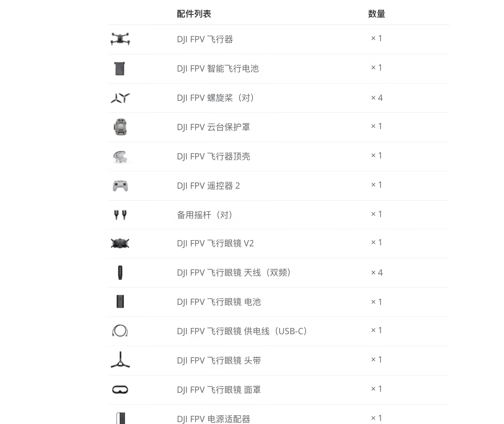Select the intelligent flight battery icon
Viewport: 504px width, 424px height.
coord(120,68)
